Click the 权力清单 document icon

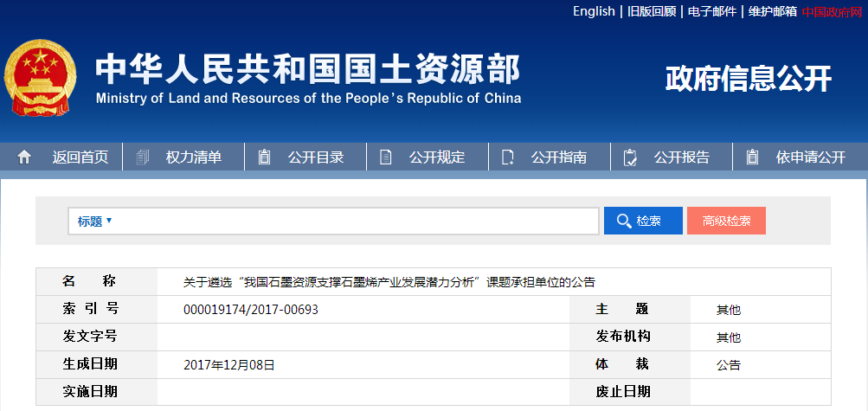[143, 157]
